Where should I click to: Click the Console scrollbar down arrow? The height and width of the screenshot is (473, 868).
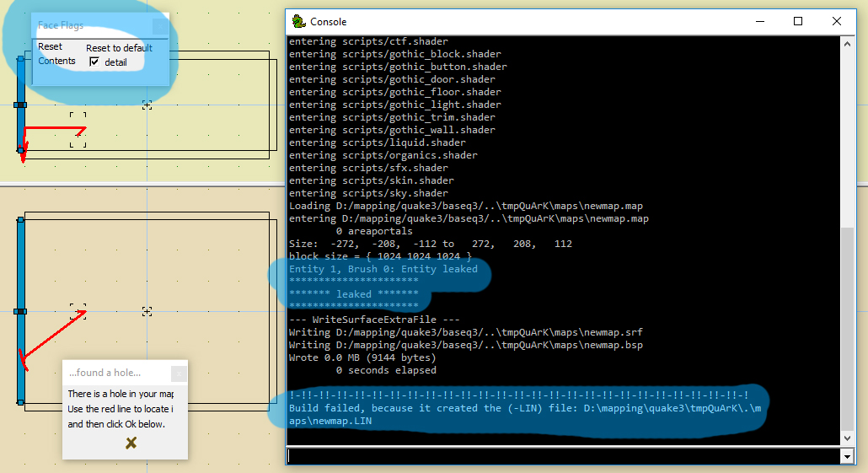(847, 438)
